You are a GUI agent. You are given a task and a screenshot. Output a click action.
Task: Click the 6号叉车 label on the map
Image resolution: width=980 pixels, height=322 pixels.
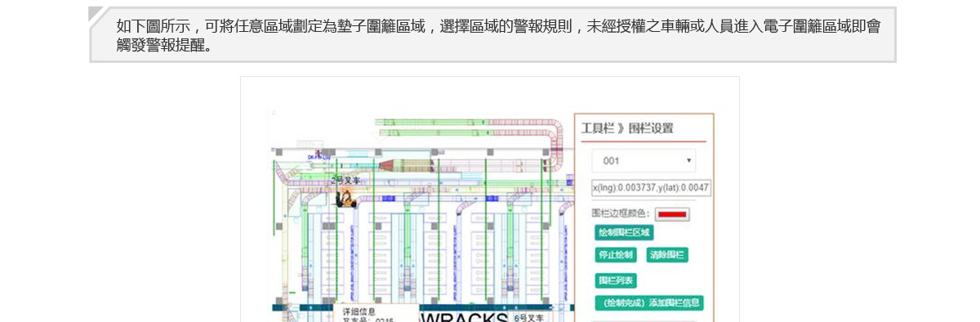pos(529,317)
